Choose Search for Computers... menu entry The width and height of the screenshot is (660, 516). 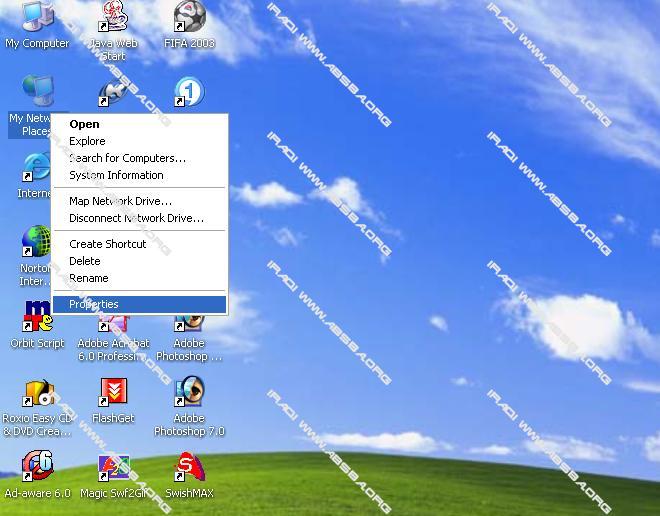pos(139,158)
